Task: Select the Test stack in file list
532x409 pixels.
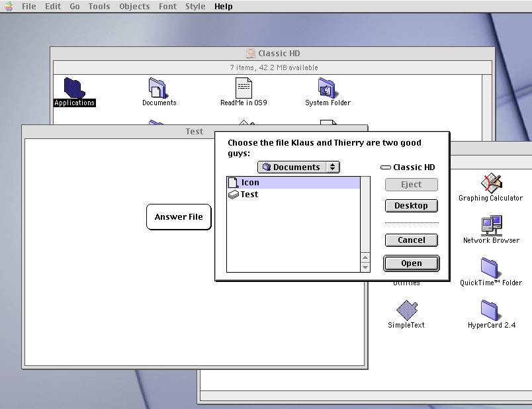Action: (x=249, y=195)
